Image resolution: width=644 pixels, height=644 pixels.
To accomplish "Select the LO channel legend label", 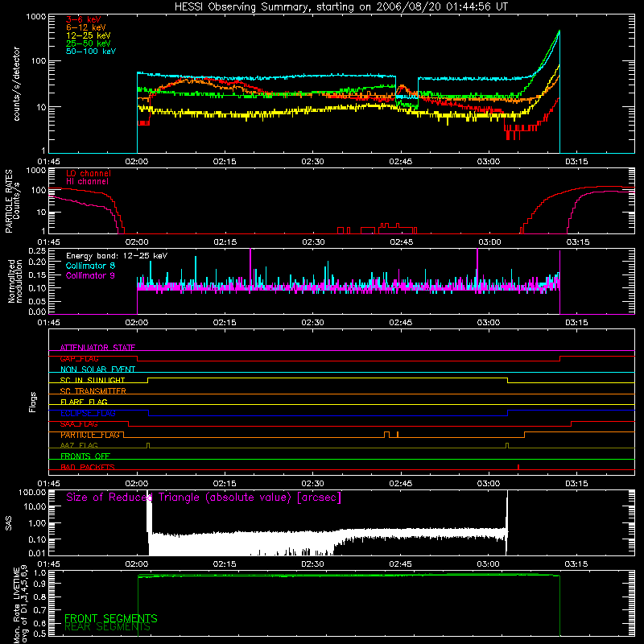I will (89, 173).
